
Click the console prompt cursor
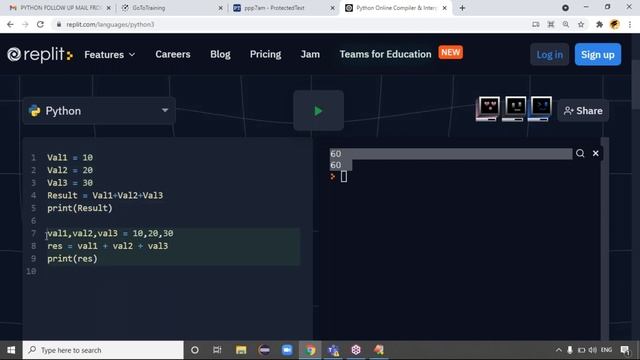pos(344,177)
